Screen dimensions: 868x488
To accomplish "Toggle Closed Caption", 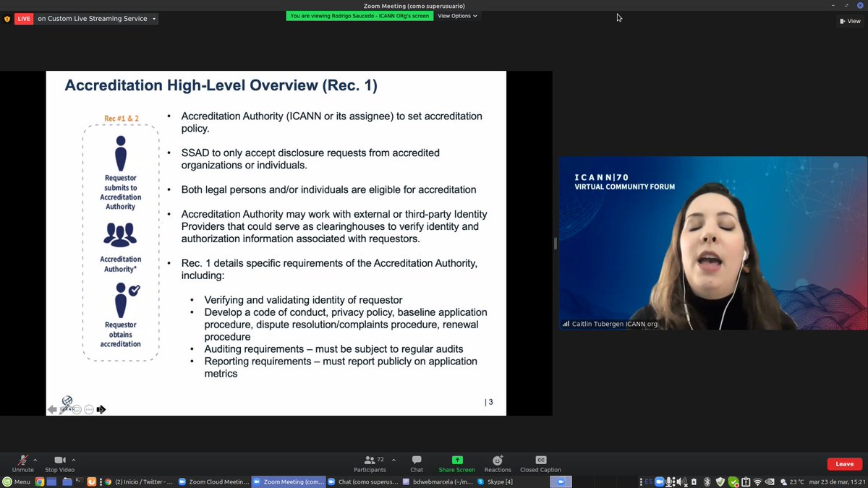I will (540, 463).
